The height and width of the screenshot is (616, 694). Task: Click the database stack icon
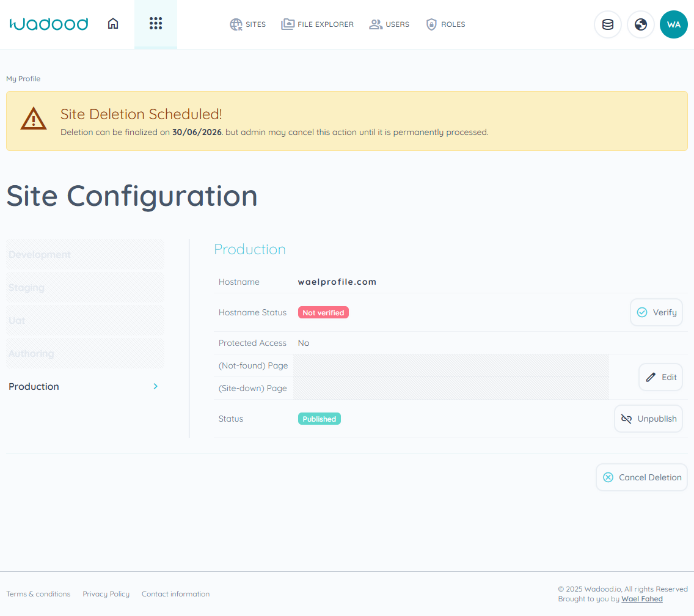point(608,24)
